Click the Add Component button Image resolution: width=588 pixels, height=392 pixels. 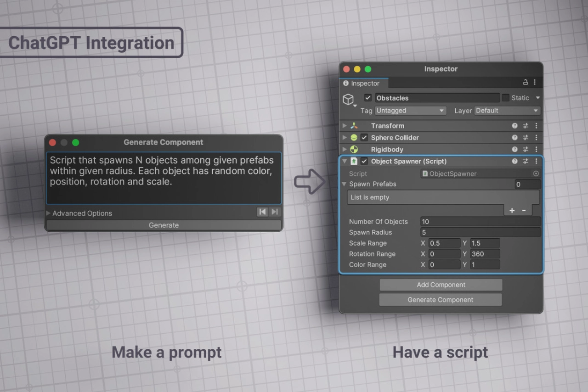tap(441, 285)
